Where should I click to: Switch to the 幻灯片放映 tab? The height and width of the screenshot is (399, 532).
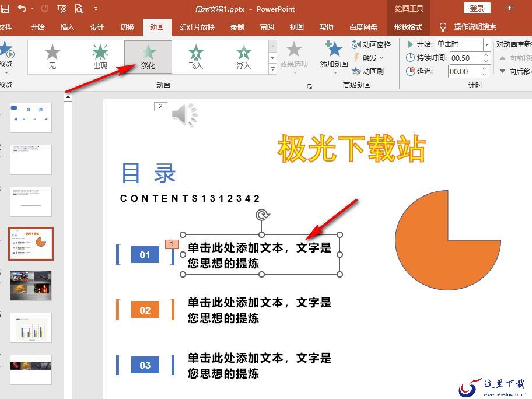(197, 27)
